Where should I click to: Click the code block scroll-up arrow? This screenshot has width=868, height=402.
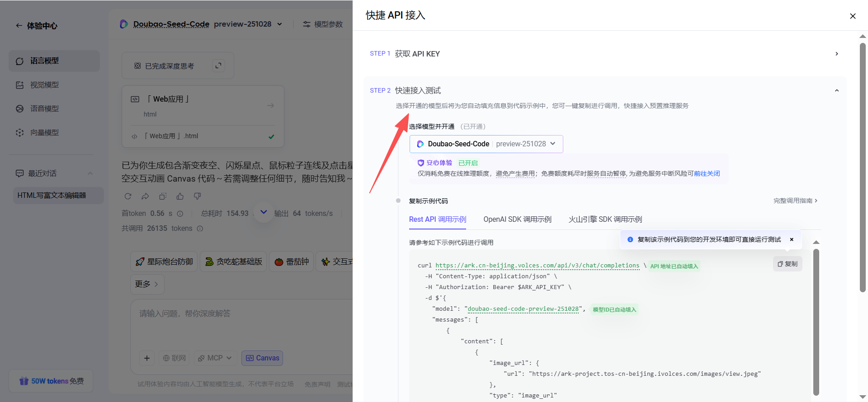click(x=816, y=243)
